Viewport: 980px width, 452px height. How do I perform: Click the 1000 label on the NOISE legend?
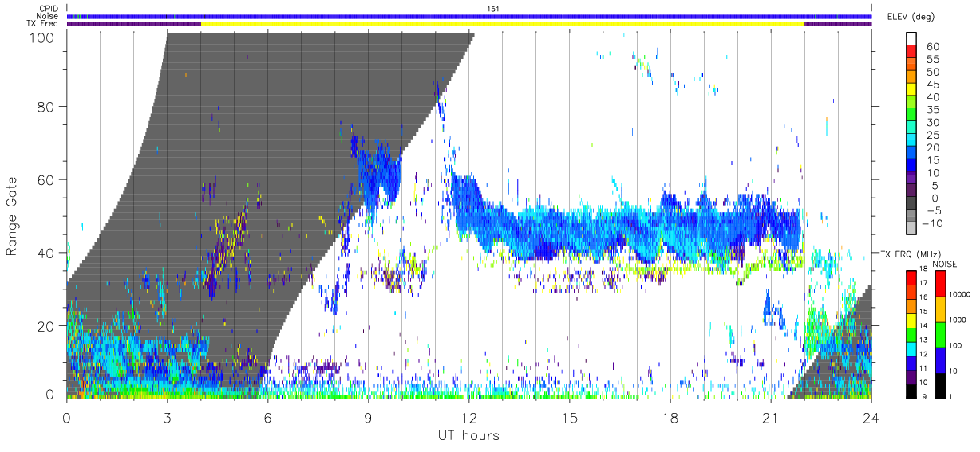coord(958,320)
